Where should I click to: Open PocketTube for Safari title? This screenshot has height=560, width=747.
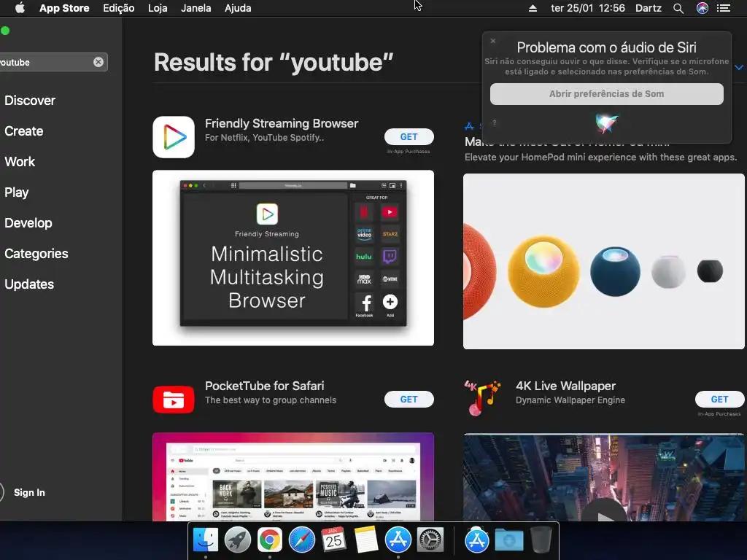coord(264,386)
